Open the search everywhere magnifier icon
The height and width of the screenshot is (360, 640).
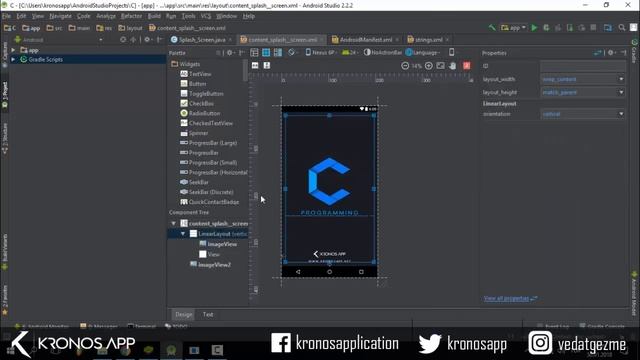click(x=622, y=28)
